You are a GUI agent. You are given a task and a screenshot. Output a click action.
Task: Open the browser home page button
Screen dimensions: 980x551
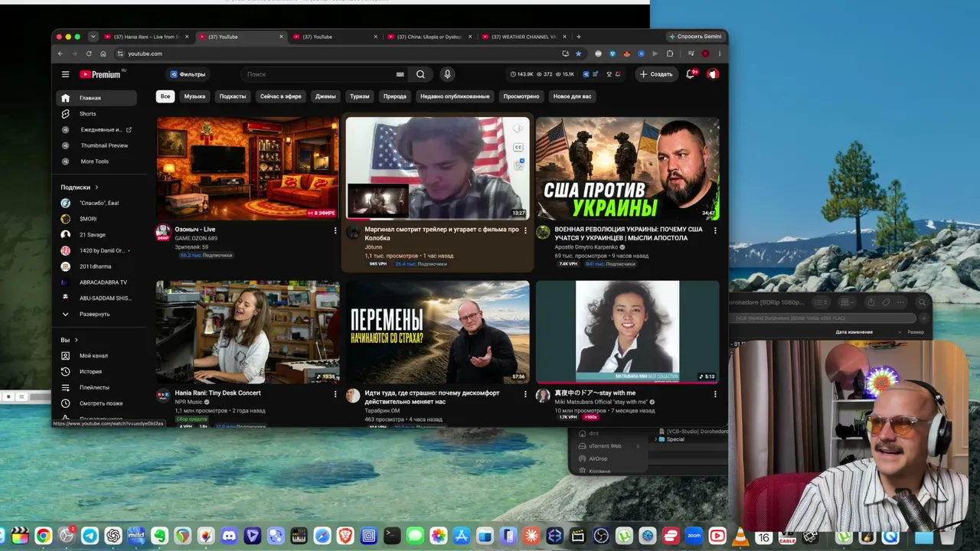click(103, 54)
